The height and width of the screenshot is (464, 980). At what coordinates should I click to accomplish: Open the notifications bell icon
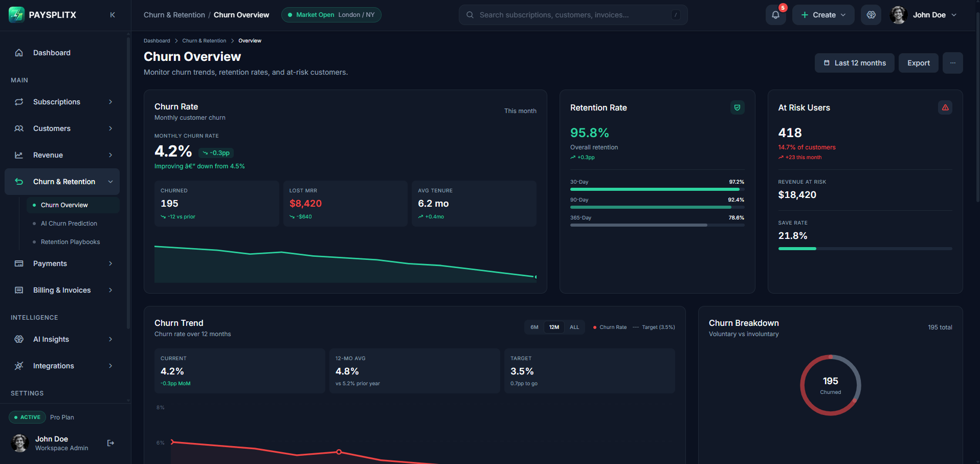775,15
